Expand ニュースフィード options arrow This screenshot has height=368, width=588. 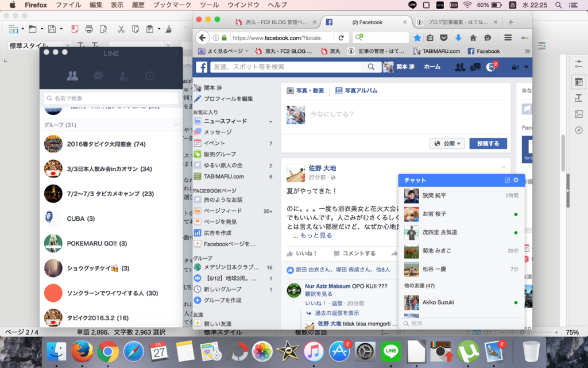pos(270,122)
